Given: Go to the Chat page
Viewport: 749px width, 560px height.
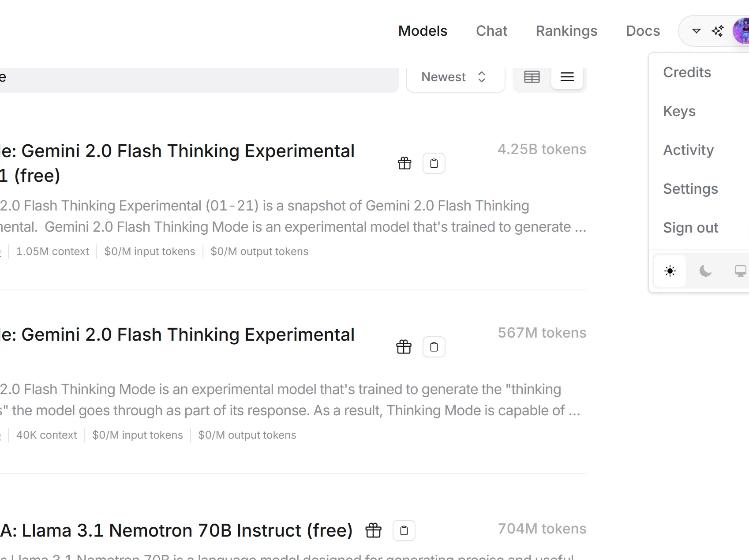Looking at the screenshot, I should pyautogui.click(x=491, y=31).
